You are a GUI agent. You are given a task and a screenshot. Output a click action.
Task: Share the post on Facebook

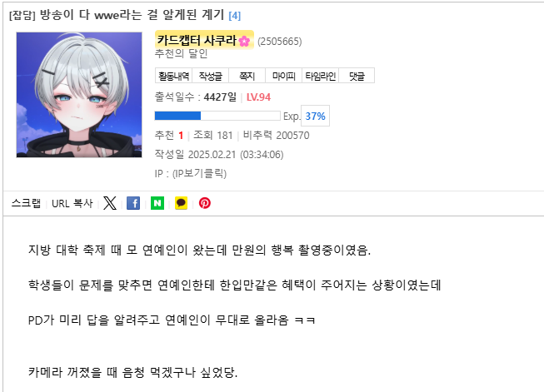coord(133,203)
